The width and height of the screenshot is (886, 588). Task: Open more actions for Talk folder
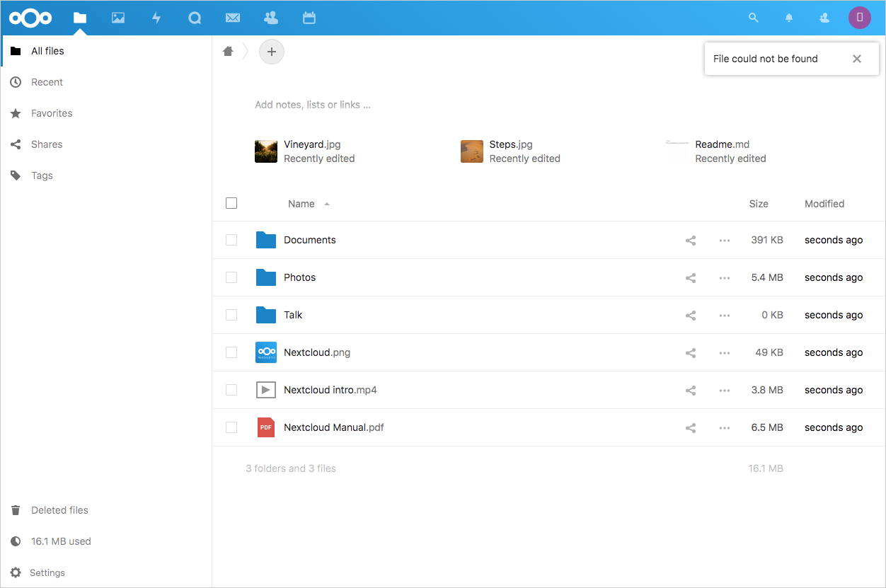[725, 316]
